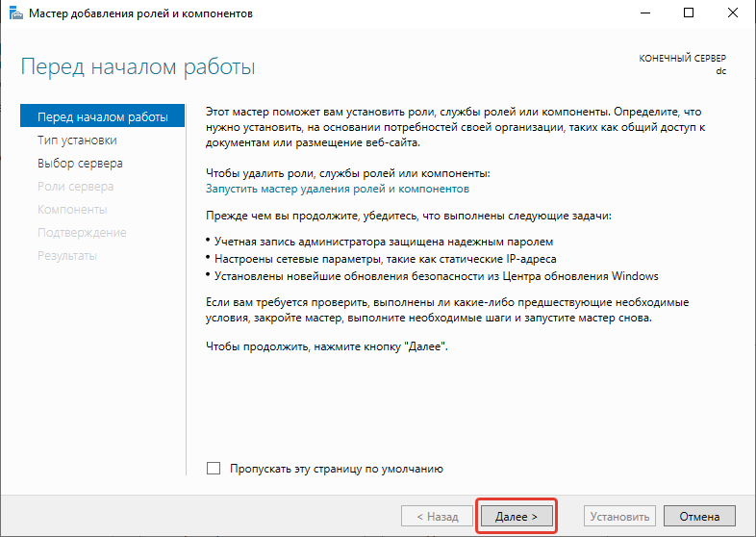Viewport: 756px width, 537px height.
Task: Click the line about "Центра обновления Windows"
Action: coord(437,276)
